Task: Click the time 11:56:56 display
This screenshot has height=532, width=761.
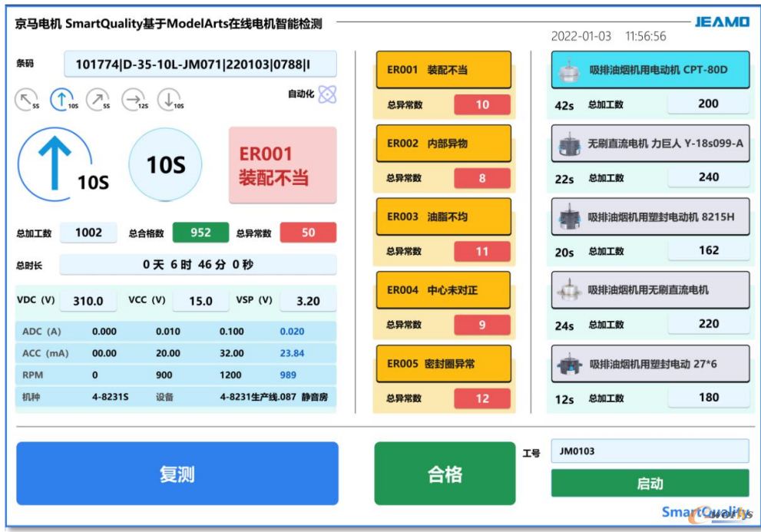Action: click(646, 36)
